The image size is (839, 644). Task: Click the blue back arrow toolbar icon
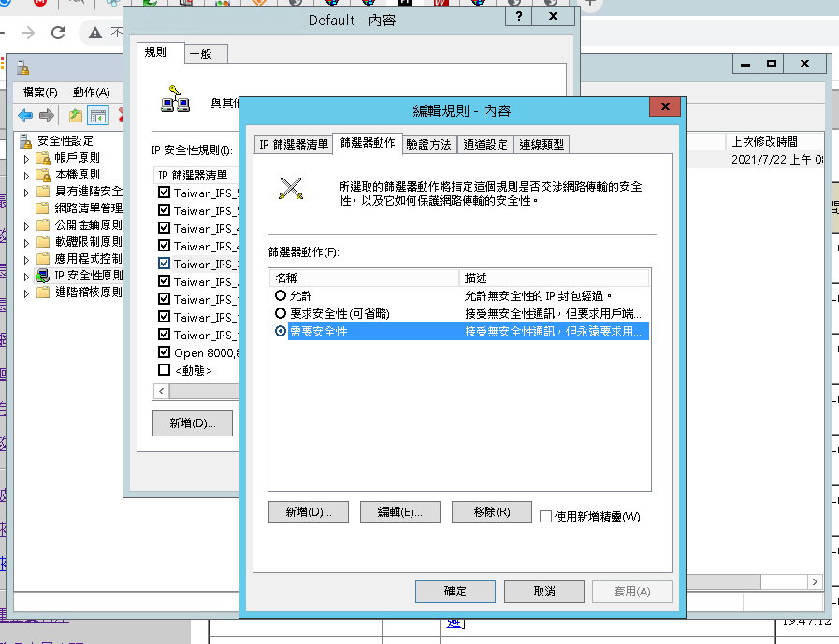25,115
